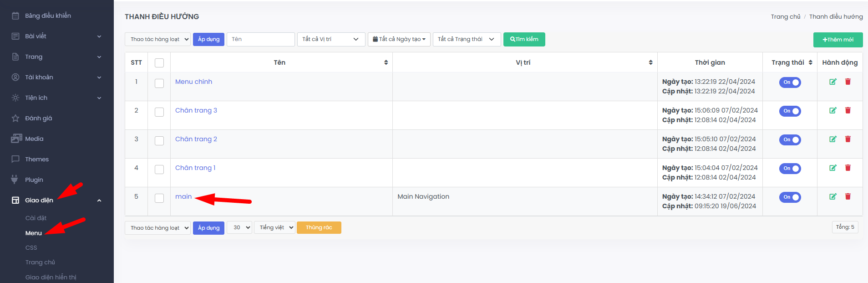This screenshot has width=868, height=283.
Task: Toggle status of main menu row
Action: pos(790,197)
